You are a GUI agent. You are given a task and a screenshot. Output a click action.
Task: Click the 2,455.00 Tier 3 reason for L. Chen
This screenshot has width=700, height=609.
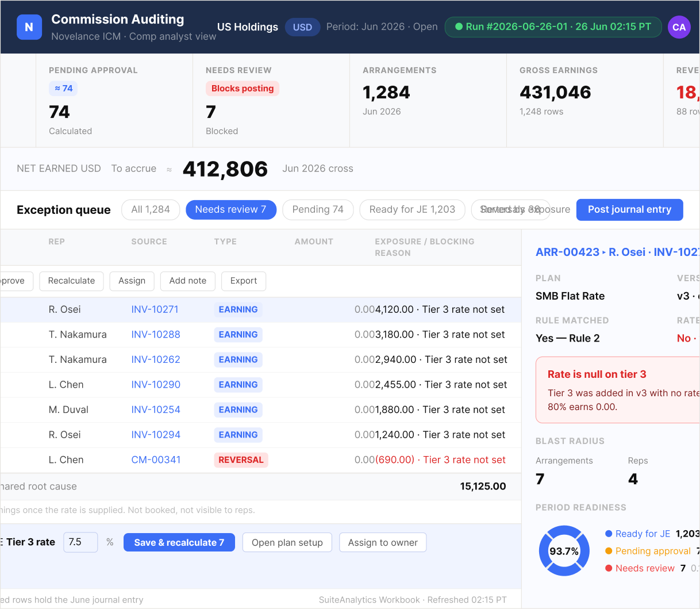pyautogui.click(x=441, y=385)
